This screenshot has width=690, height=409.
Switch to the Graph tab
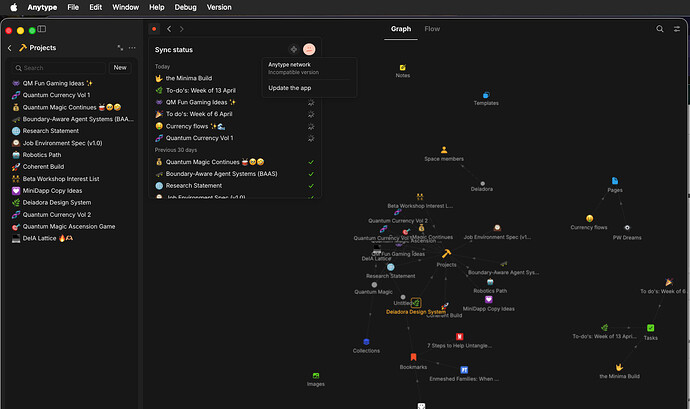click(401, 29)
